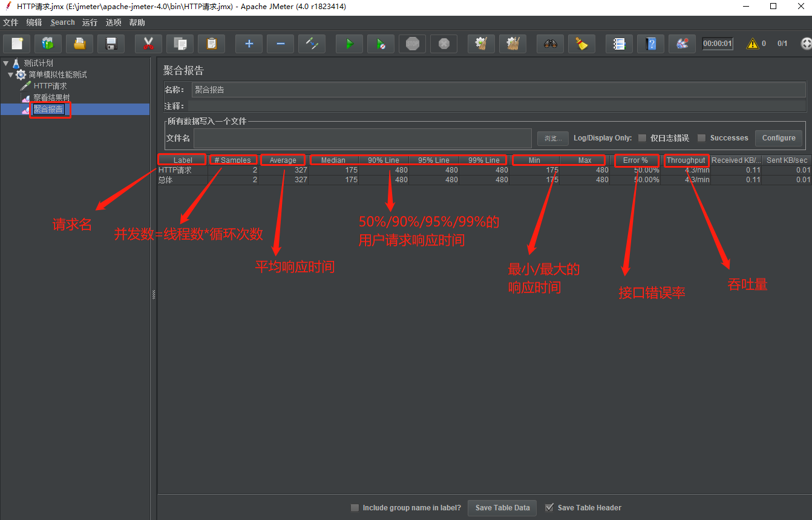Click the Stop test icon
This screenshot has height=520, width=812.
click(412, 44)
